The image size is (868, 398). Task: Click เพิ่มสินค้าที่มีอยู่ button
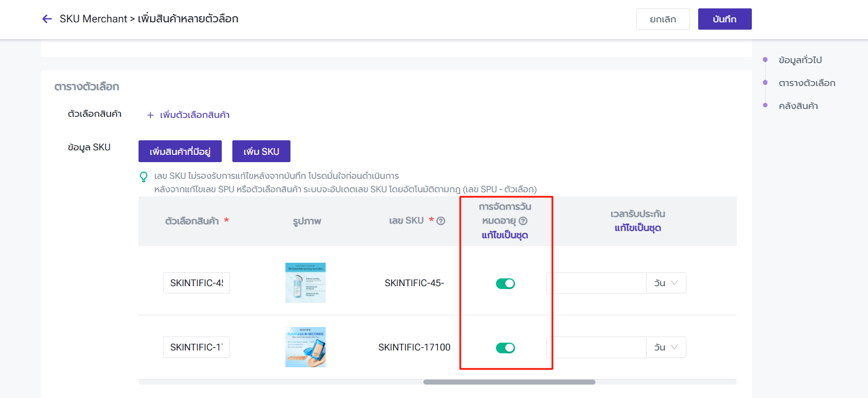[x=180, y=151]
